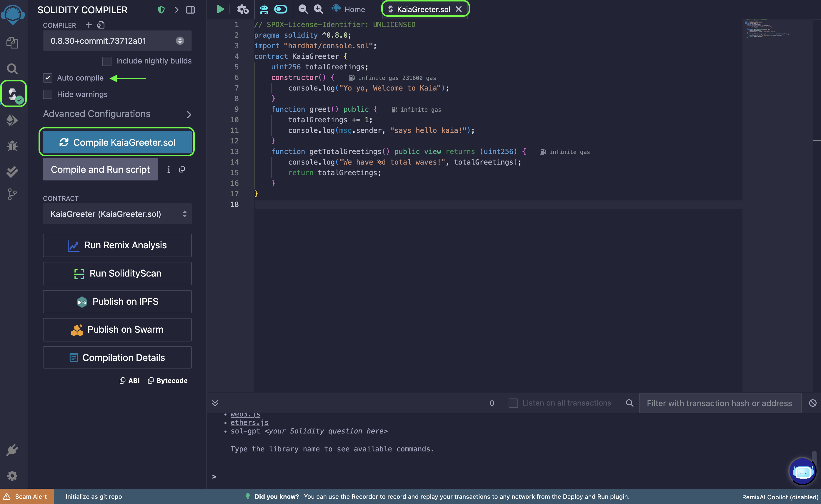821x504 pixels.
Task: Open the Debugger bug sidebar icon
Action: [12, 146]
